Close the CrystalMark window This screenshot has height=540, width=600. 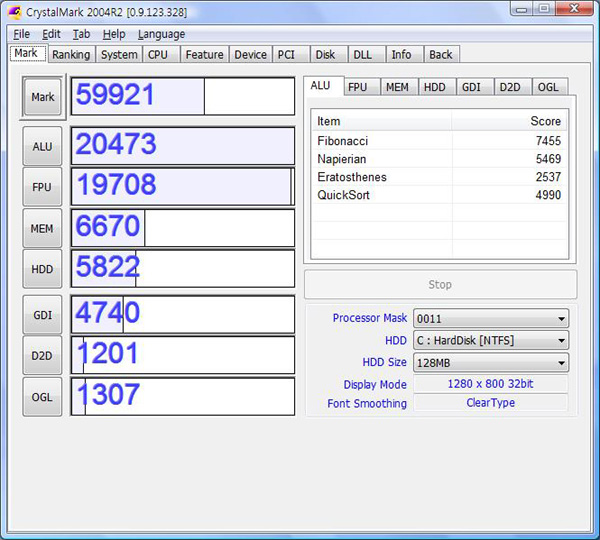tap(574, 8)
